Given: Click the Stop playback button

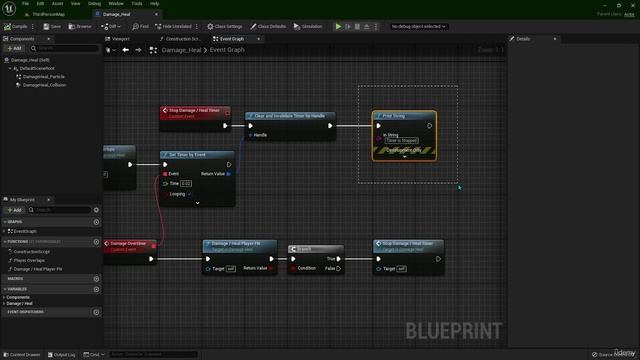Looking at the screenshot, I should 358,27.
